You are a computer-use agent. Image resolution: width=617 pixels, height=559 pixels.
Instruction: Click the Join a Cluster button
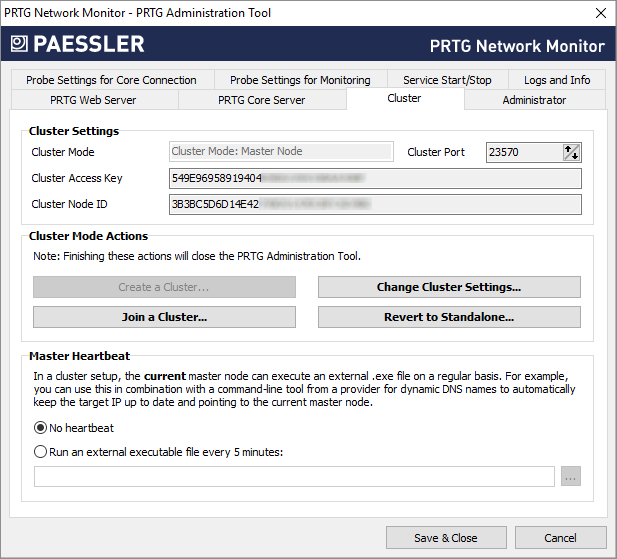coord(164,317)
